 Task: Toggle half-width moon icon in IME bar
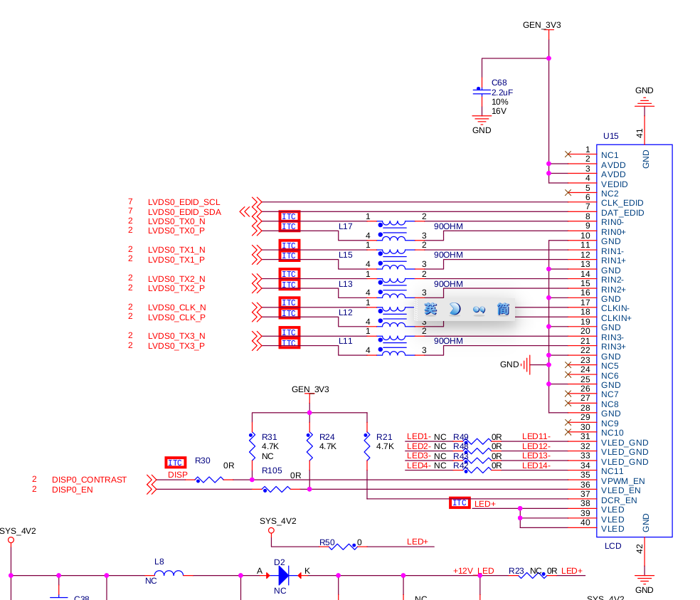[x=455, y=309]
